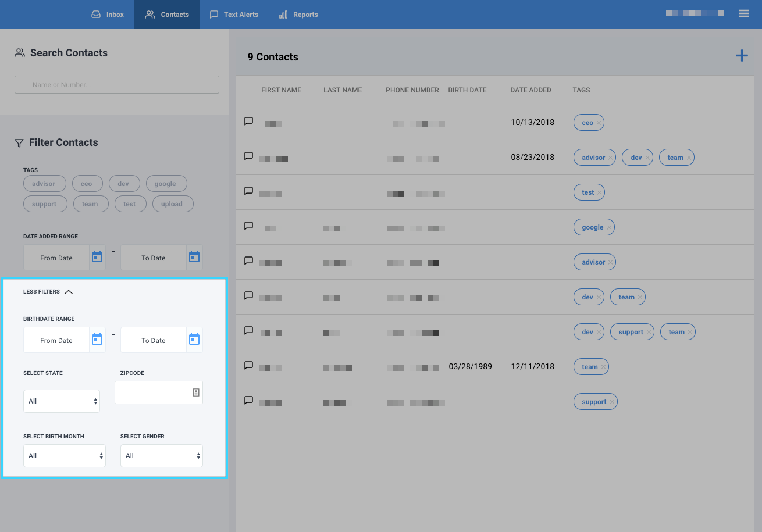Click the 03/28/1989 birth date cell
This screenshot has width=762, height=532.
coord(471,366)
